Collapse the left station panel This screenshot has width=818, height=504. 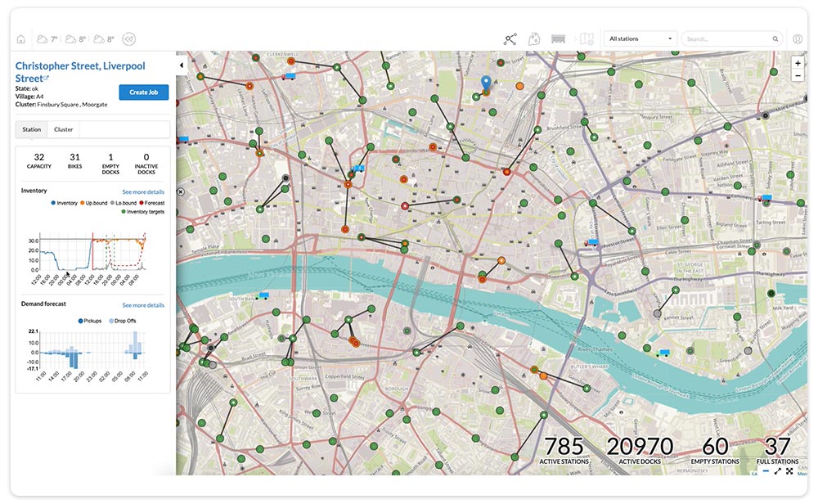coord(180,65)
